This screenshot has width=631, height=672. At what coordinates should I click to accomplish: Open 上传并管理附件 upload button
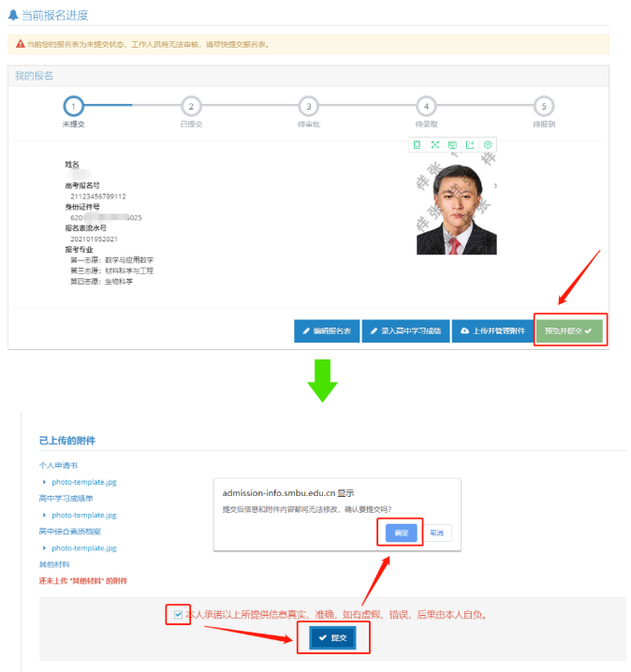click(491, 331)
